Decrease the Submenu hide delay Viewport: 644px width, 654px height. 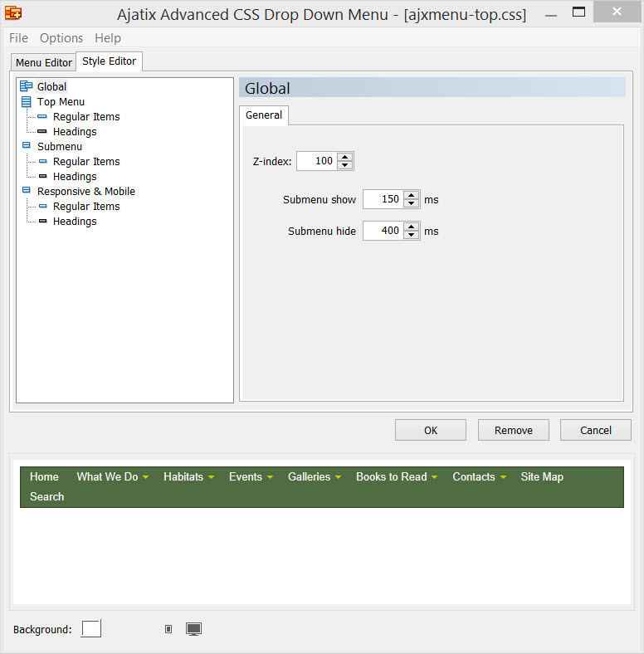click(x=412, y=234)
